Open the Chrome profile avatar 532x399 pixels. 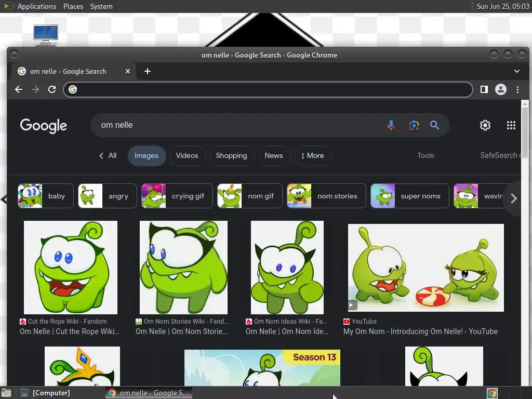501,89
